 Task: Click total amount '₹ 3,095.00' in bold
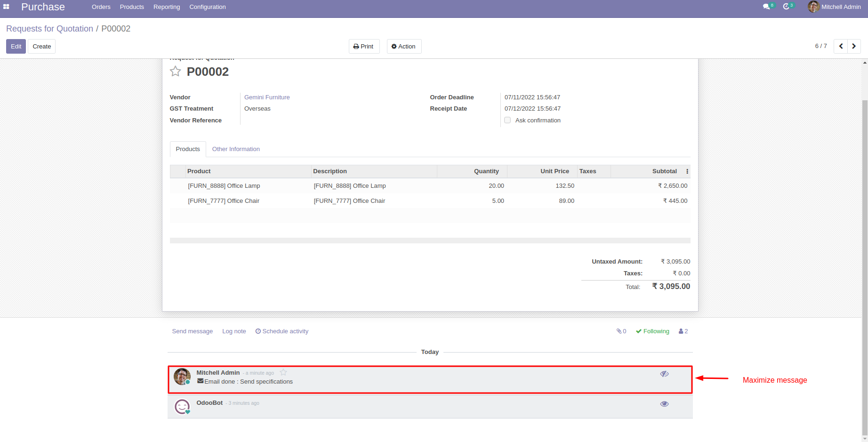[x=671, y=286]
